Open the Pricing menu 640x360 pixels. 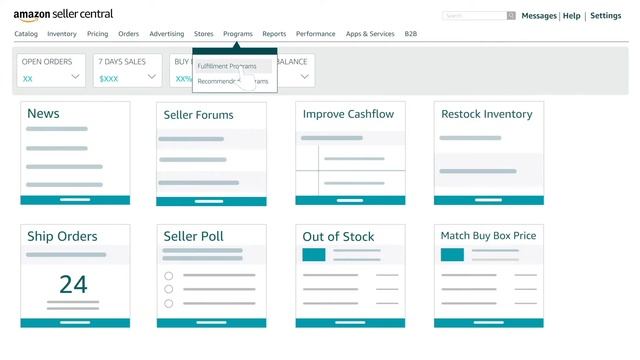pos(98,34)
